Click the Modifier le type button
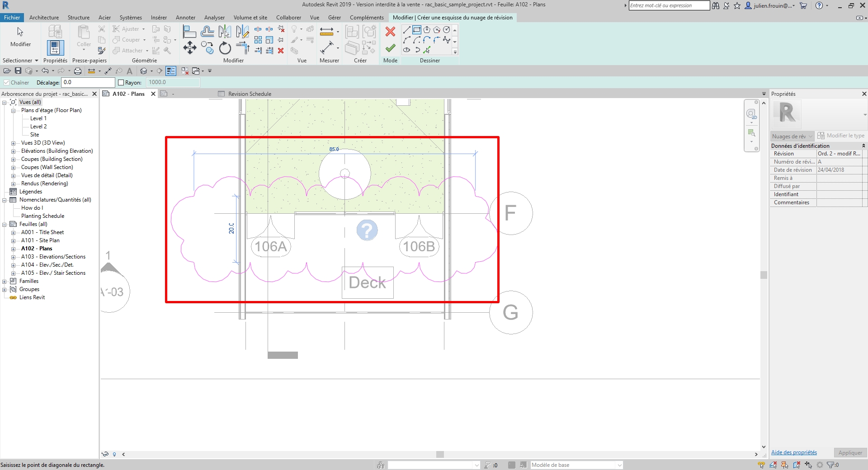The width and height of the screenshot is (868, 470). click(841, 136)
